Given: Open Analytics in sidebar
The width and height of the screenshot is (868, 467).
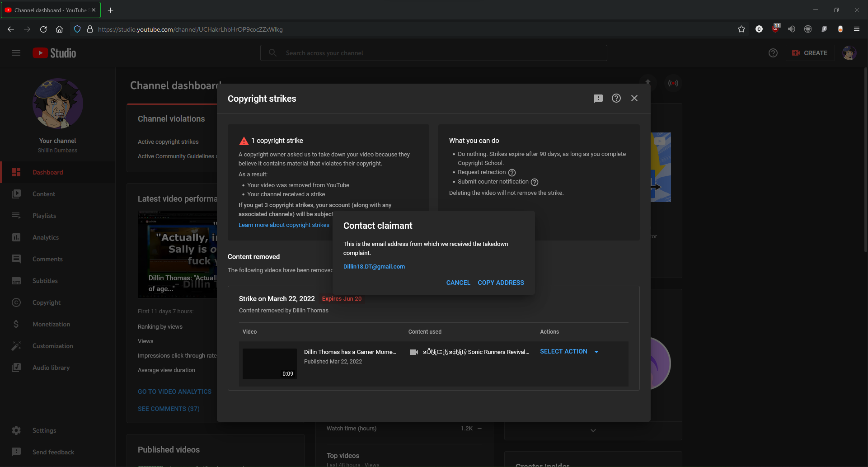Looking at the screenshot, I should pyautogui.click(x=57, y=237).
